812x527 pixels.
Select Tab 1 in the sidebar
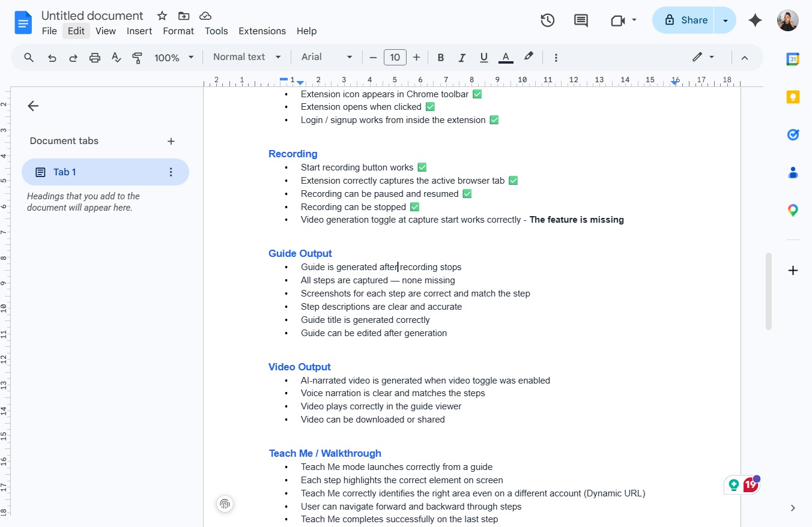tap(105, 172)
